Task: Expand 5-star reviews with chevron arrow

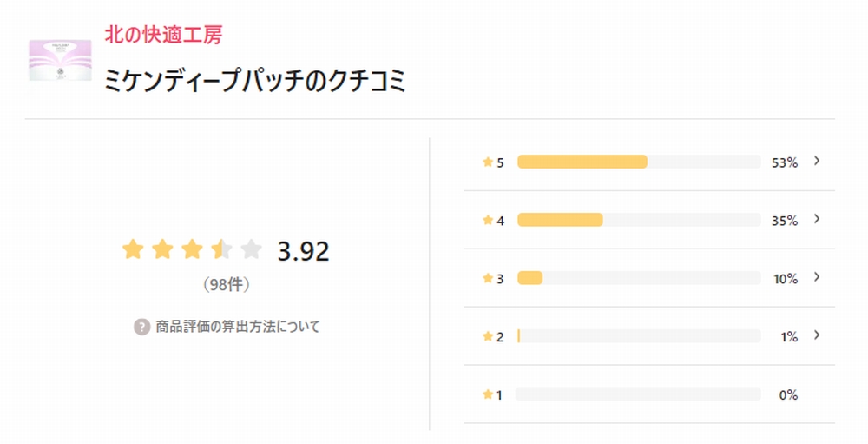Action: pyautogui.click(x=817, y=161)
